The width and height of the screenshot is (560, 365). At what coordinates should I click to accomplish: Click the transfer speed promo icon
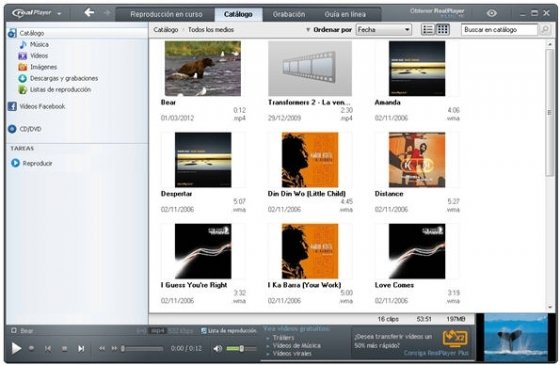click(x=455, y=339)
